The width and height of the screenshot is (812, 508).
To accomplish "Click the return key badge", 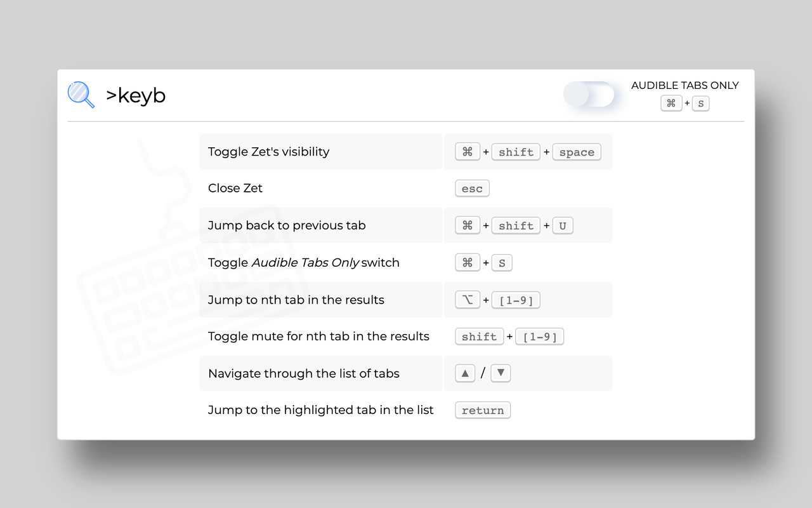I will click(483, 410).
